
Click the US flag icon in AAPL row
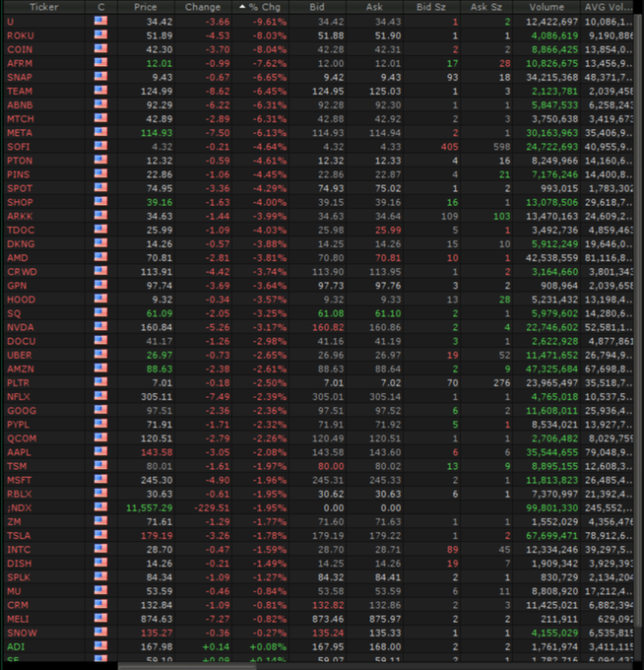[100, 451]
